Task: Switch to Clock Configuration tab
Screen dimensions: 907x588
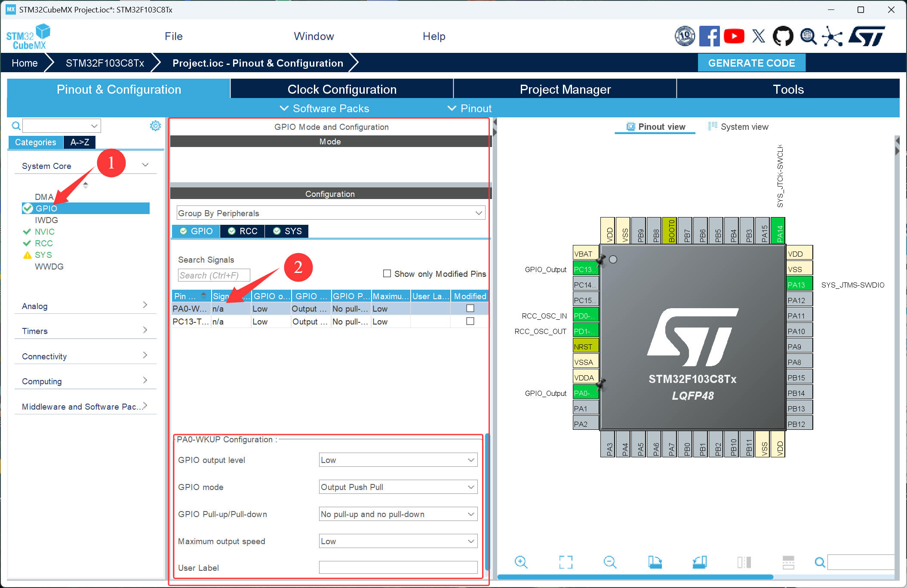Action: [341, 89]
